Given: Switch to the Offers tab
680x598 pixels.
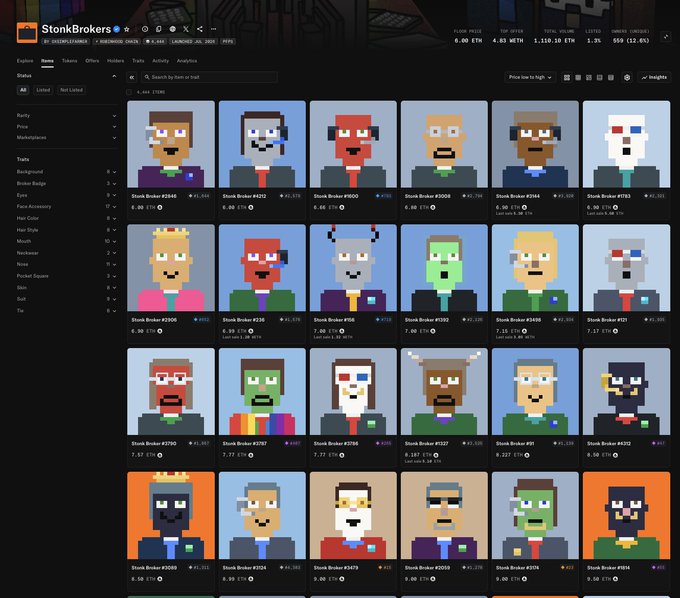Looking at the screenshot, I should tap(92, 61).
